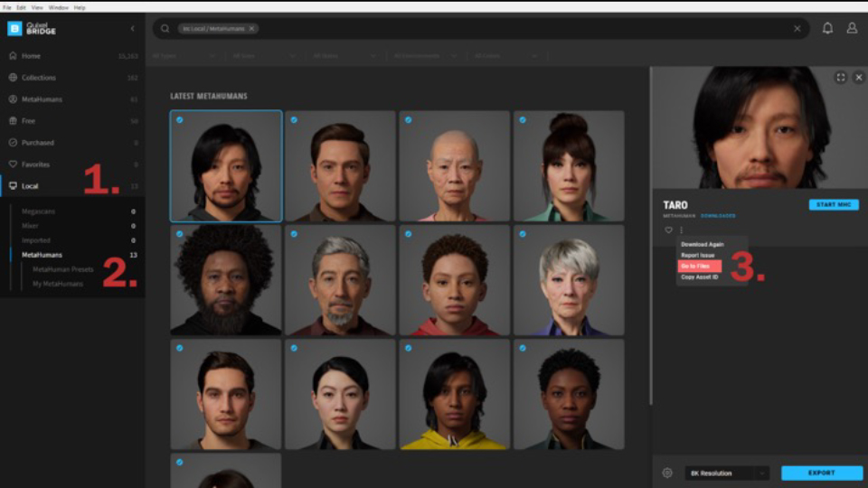Screen dimensions: 868x488
Task: Expand the Taro preview to fullscreen
Action: (840, 78)
